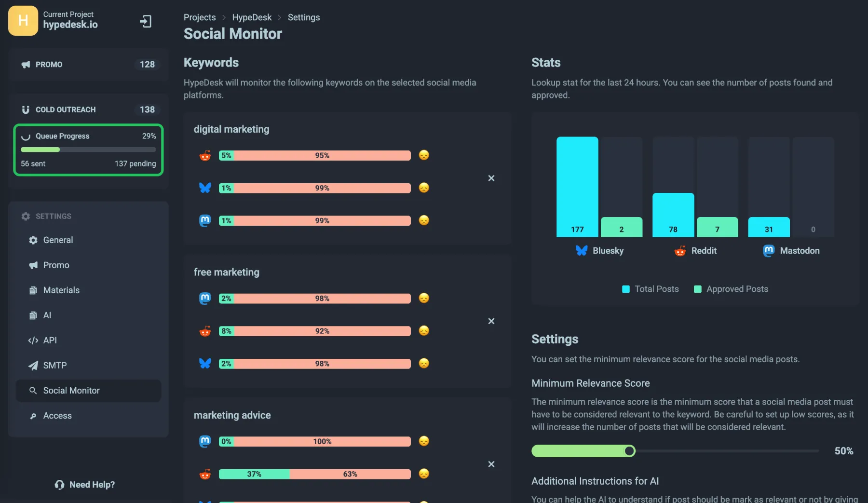Viewport: 868px width, 503px height.
Task: Click the sad face emoji beside the 95% bar
Action: (423, 155)
